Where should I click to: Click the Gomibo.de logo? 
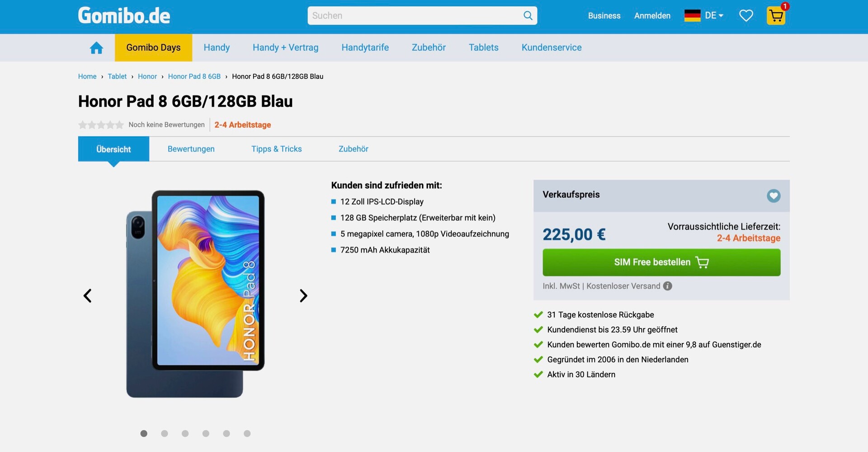tap(124, 16)
